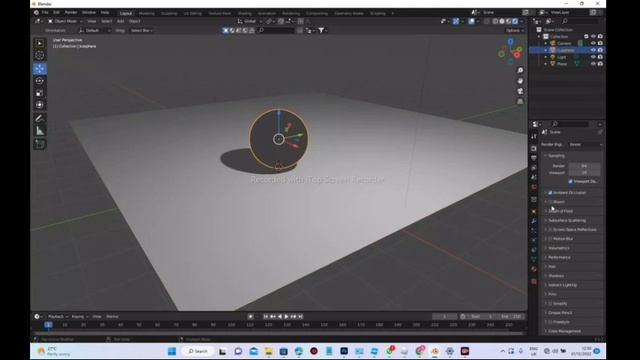Image resolution: width=640 pixels, height=360 pixels.
Task: Select the Measure tool
Action: pos(40,131)
